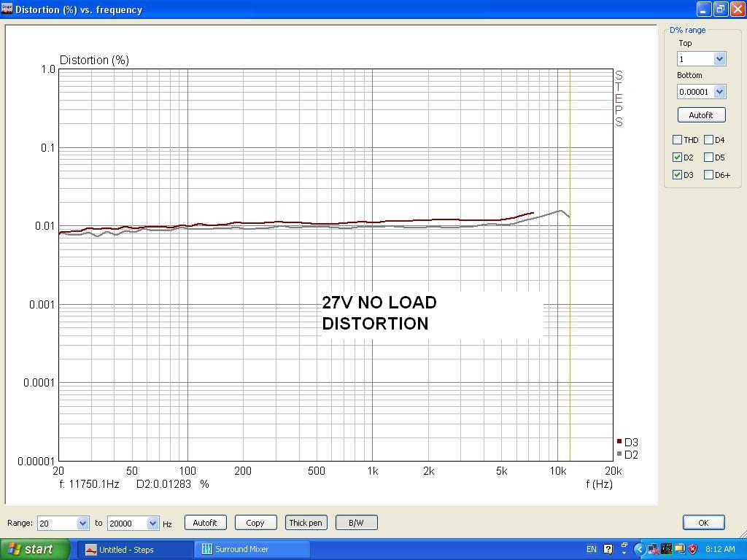747x560 pixels.
Task: Switch to Surround Mixer taskbar window
Action: pos(252,550)
